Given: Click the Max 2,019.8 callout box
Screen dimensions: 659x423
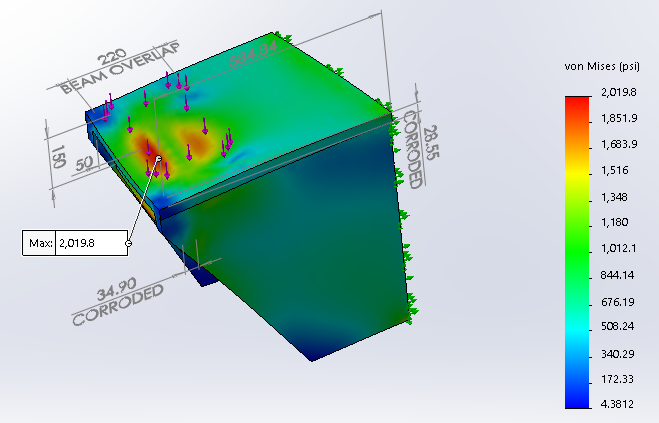Looking at the screenshot, I should click(x=75, y=242).
